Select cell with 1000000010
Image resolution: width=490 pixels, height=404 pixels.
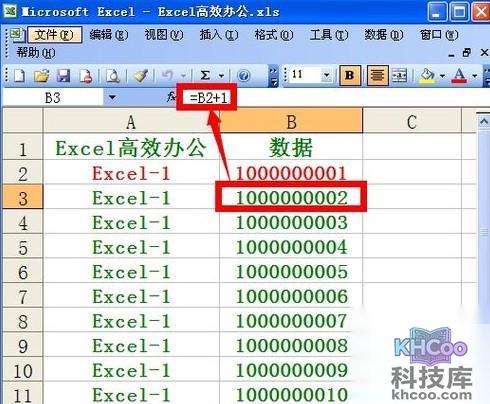point(291,394)
